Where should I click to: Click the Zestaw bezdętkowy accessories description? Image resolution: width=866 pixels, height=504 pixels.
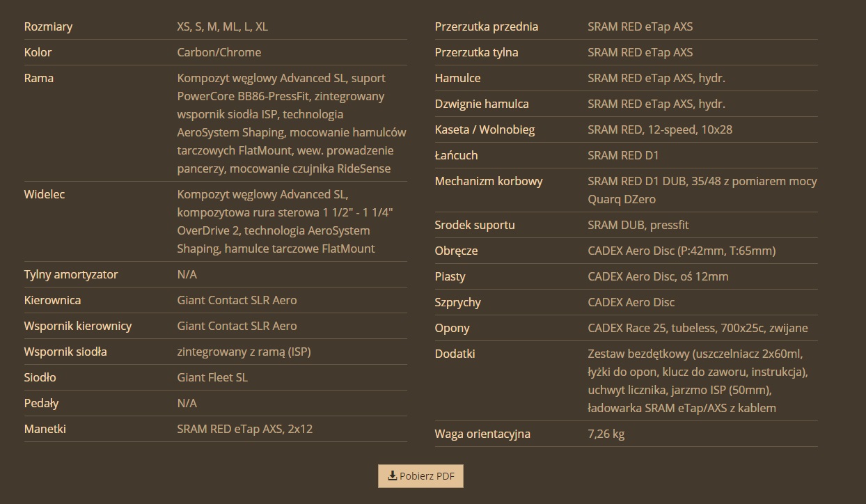click(698, 381)
